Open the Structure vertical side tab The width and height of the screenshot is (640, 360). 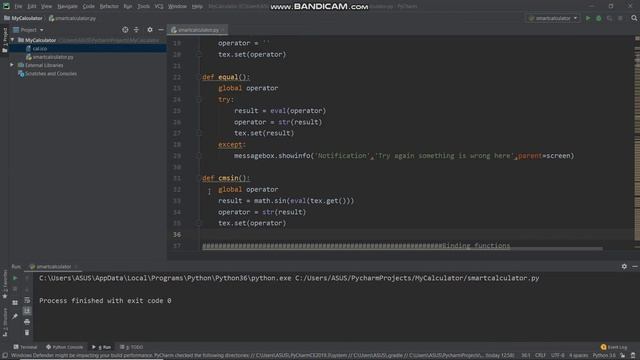[5, 322]
